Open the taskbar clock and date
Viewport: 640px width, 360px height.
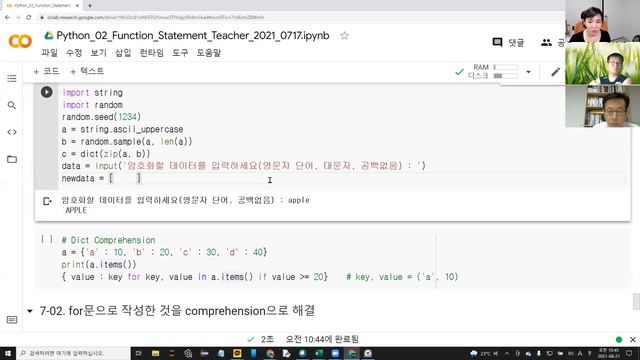point(609,353)
